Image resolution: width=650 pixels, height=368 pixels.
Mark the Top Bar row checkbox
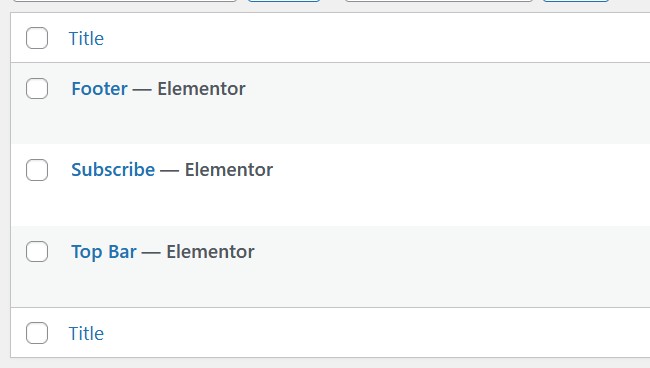pos(37,251)
